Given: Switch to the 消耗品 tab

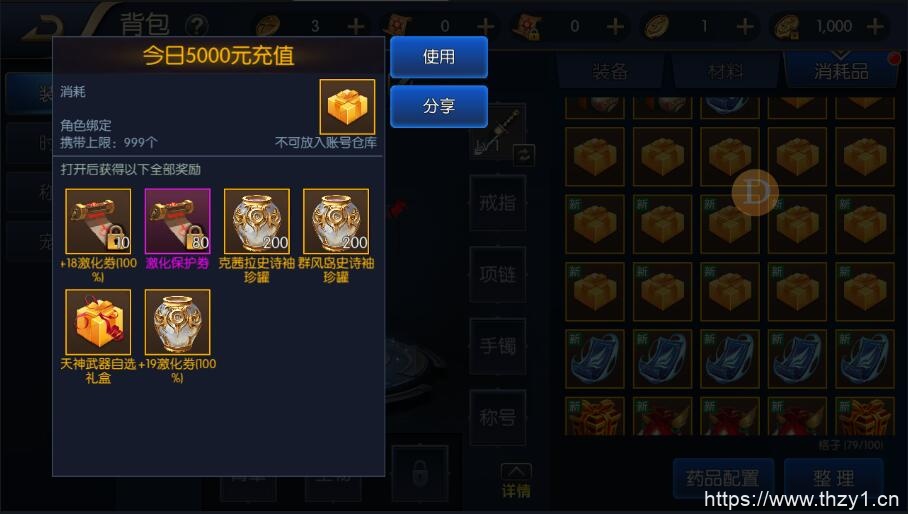Looking at the screenshot, I should tap(841, 72).
